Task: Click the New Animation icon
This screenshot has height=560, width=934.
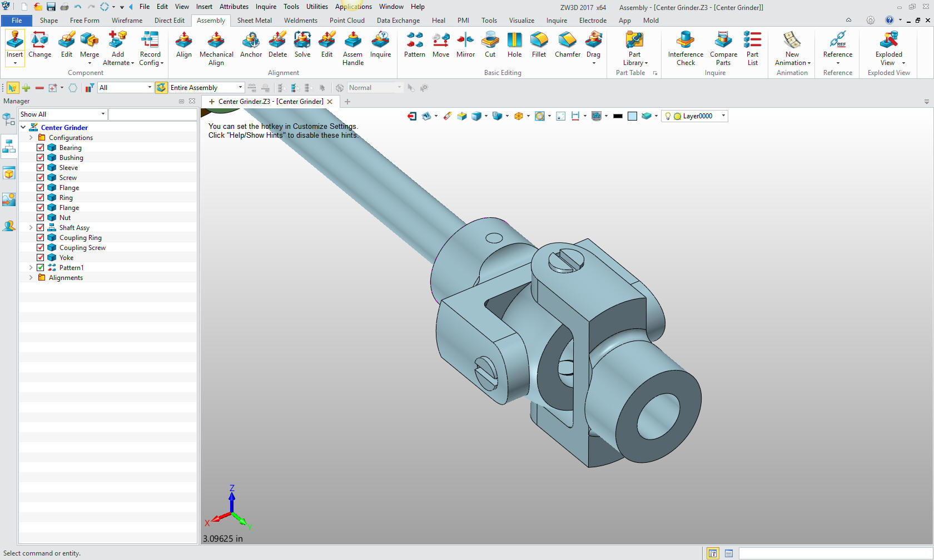Action: point(792,40)
